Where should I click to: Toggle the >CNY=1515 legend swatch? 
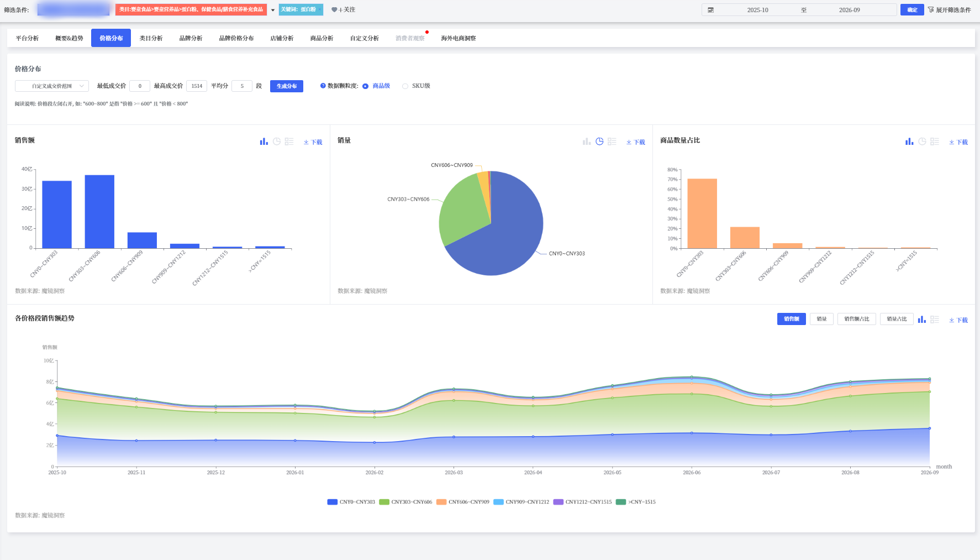pos(621,502)
